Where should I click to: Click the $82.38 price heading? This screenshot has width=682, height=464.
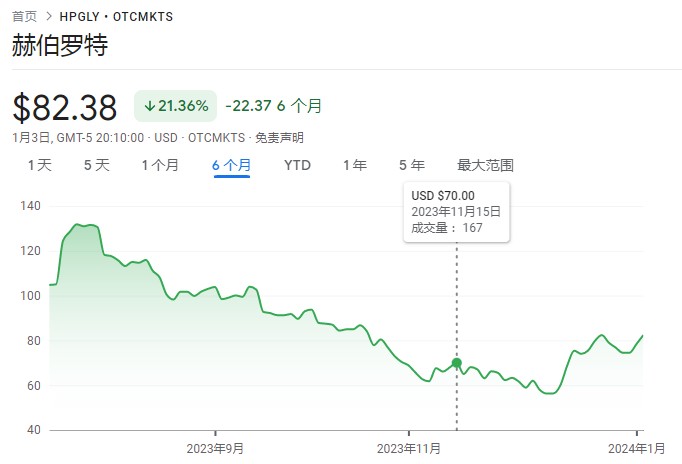(65, 107)
